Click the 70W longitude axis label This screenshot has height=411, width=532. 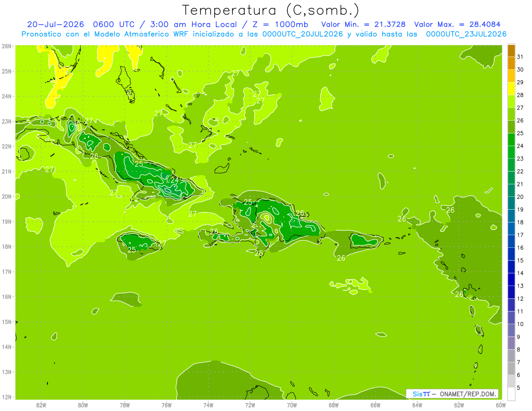point(292,405)
